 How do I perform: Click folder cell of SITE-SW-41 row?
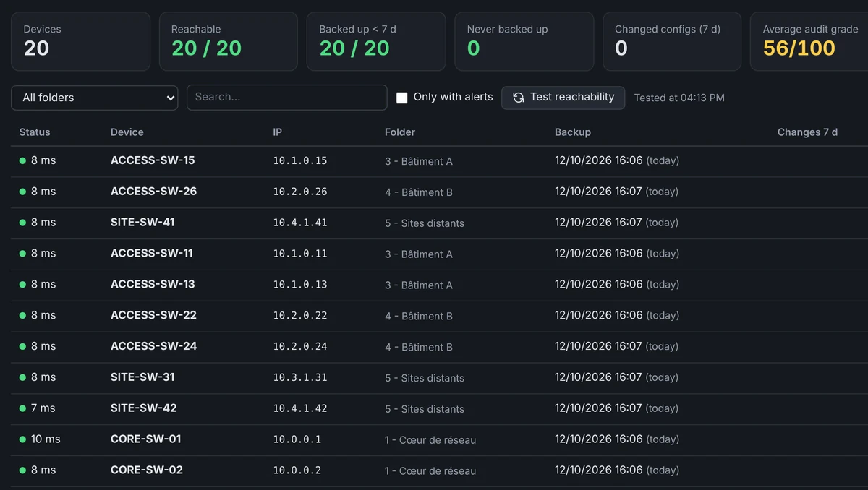coord(425,223)
